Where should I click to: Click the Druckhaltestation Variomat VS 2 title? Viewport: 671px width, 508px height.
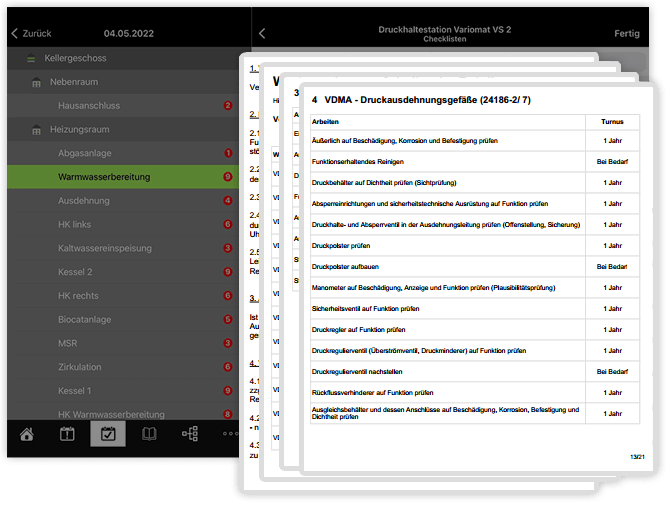tap(445, 30)
